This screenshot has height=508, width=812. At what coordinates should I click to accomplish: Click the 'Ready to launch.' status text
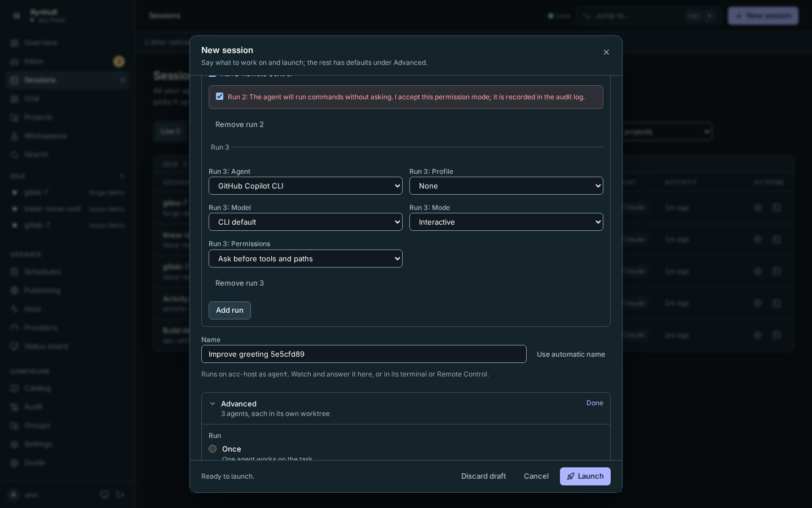[x=228, y=476]
